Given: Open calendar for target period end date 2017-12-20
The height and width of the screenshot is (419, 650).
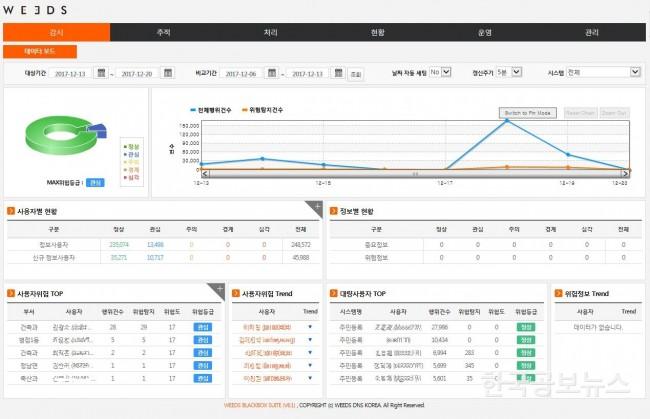Looking at the screenshot, I should 168,73.
